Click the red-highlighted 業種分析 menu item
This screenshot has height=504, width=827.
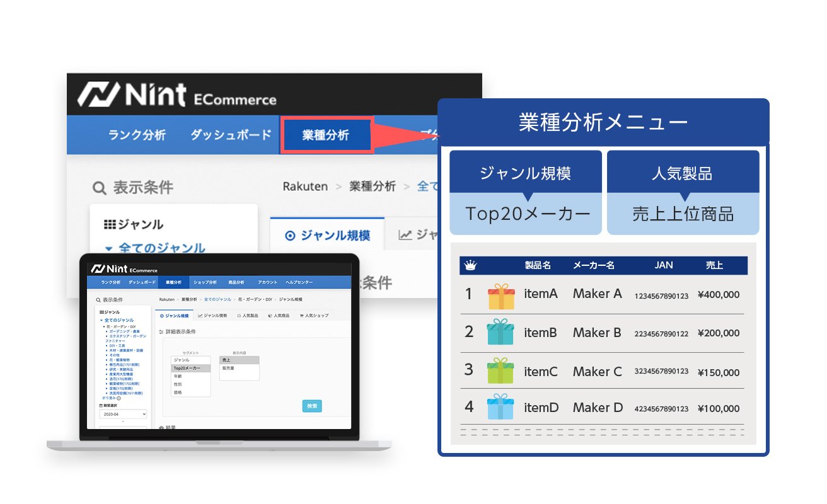pyautogui.click(x=327, y=134)
